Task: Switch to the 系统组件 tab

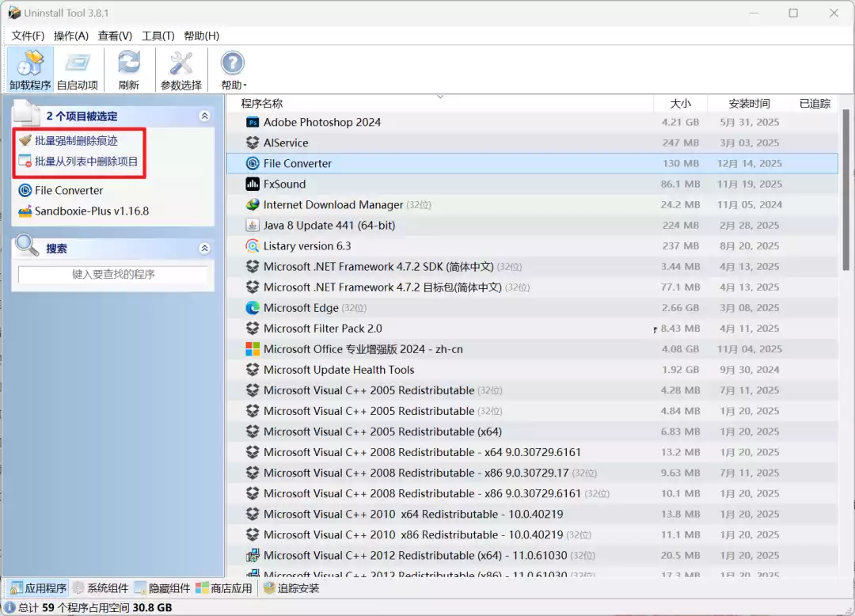Action: pos(100,588)
